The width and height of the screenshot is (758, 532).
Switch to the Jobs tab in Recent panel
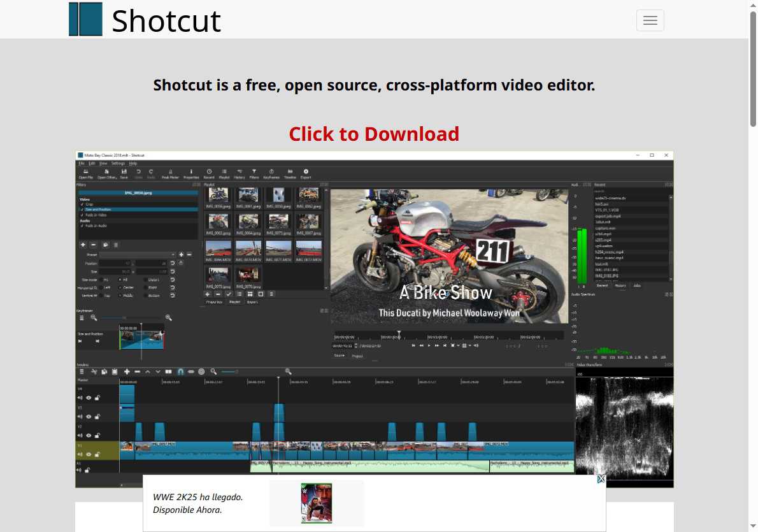click(x=637, y=285)
